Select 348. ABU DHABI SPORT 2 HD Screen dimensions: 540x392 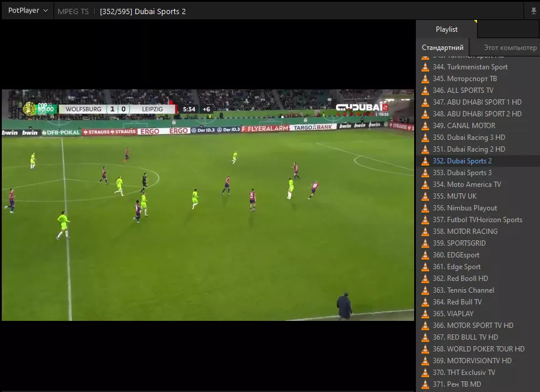(478, 114)
